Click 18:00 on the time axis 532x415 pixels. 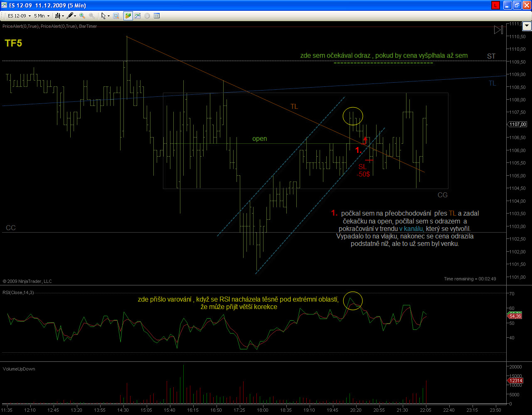pyautogui.click(x=262, y=410)
